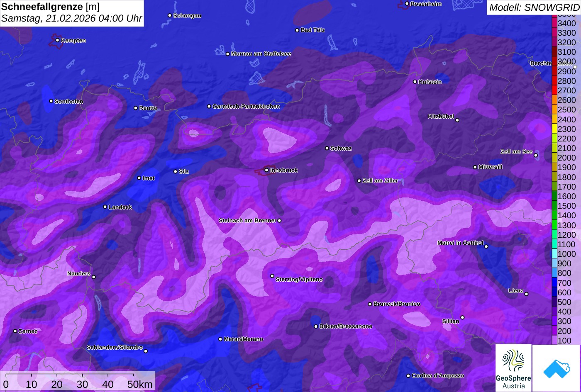Select the 'Samstag, 21.02.2026 04:00 Uhr' date text
This screenshot has width=581, height=392.
click(72, 19)
